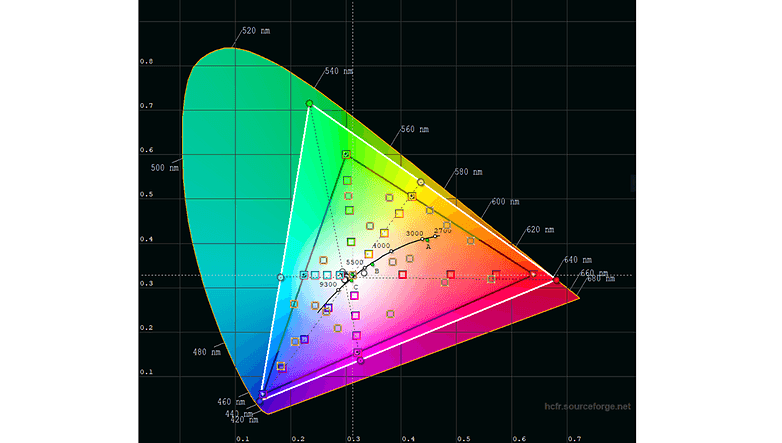
Task: Click the green primary circle near 540 nm
Action: 309,103
